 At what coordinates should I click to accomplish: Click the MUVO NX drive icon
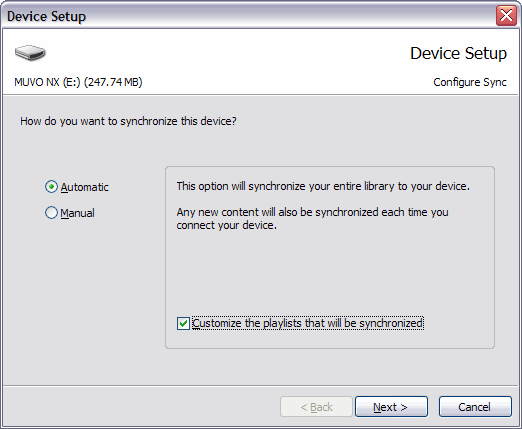pyautogui.click(x=30, y=53)
